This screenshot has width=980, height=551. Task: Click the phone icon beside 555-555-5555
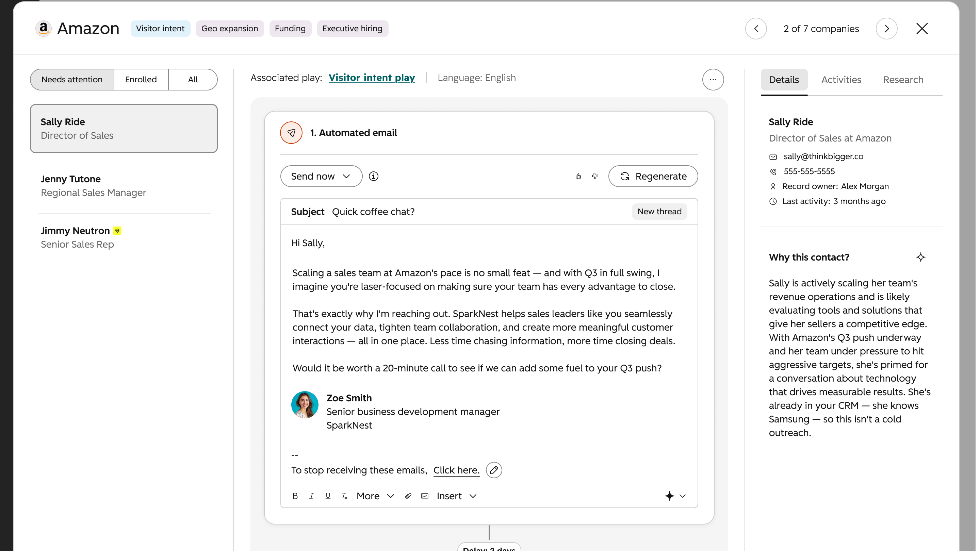773,171
